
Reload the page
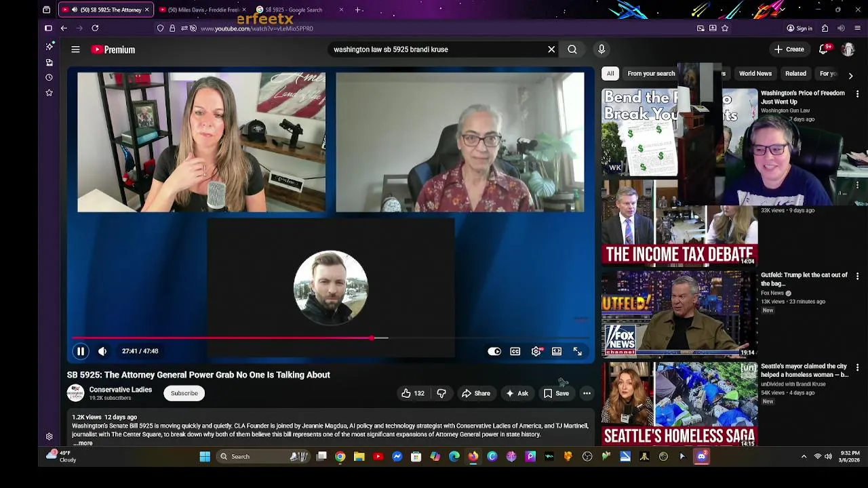pyautogui.click(x=95, y=28)
